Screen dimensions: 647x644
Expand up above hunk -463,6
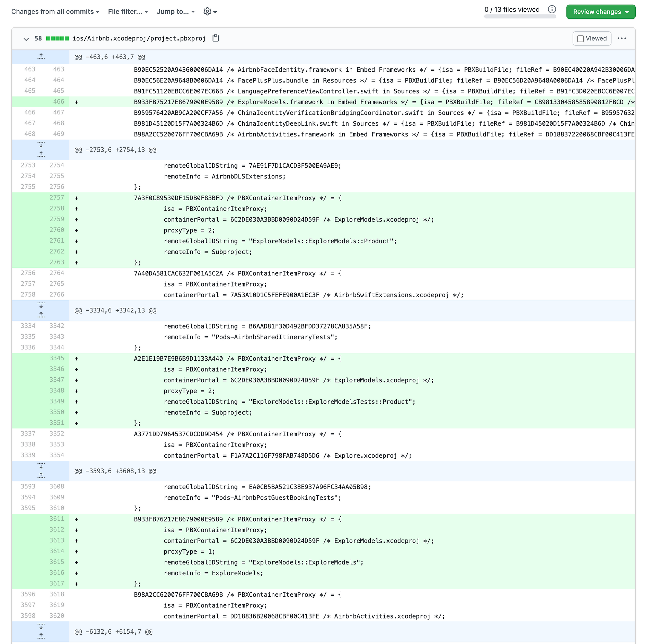pyautogui.click(x=41, y=57)
